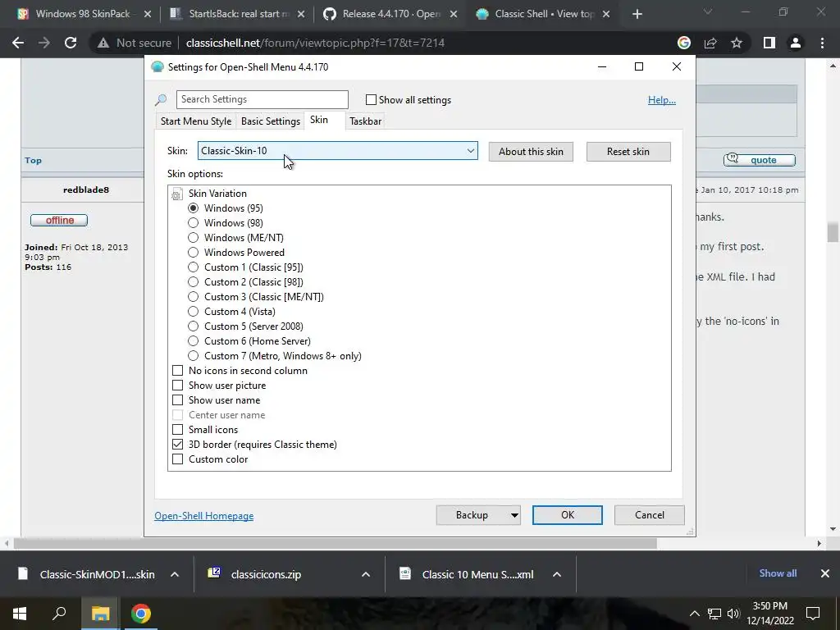
Task: Close the StartIsBack browser tab
Action: click(301, 14)
